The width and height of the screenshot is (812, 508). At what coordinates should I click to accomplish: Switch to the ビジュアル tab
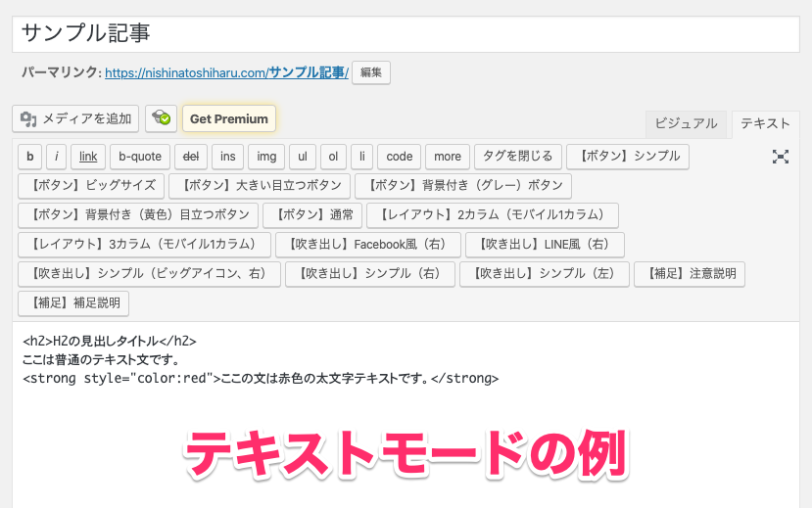pos(686,123)
